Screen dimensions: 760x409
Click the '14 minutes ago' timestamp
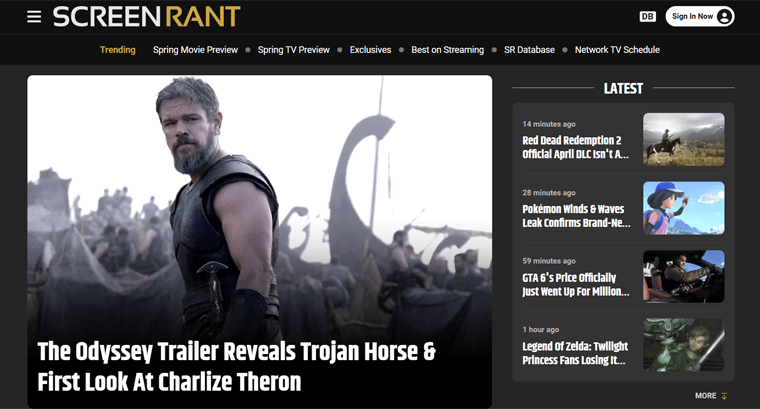click(549, 124)
